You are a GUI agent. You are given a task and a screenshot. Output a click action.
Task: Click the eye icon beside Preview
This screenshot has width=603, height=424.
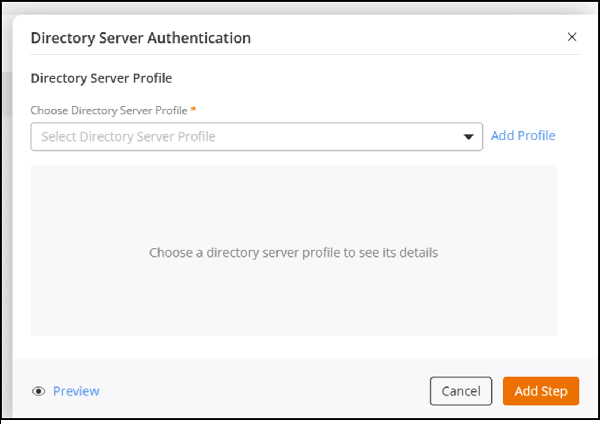click(39, 391)
